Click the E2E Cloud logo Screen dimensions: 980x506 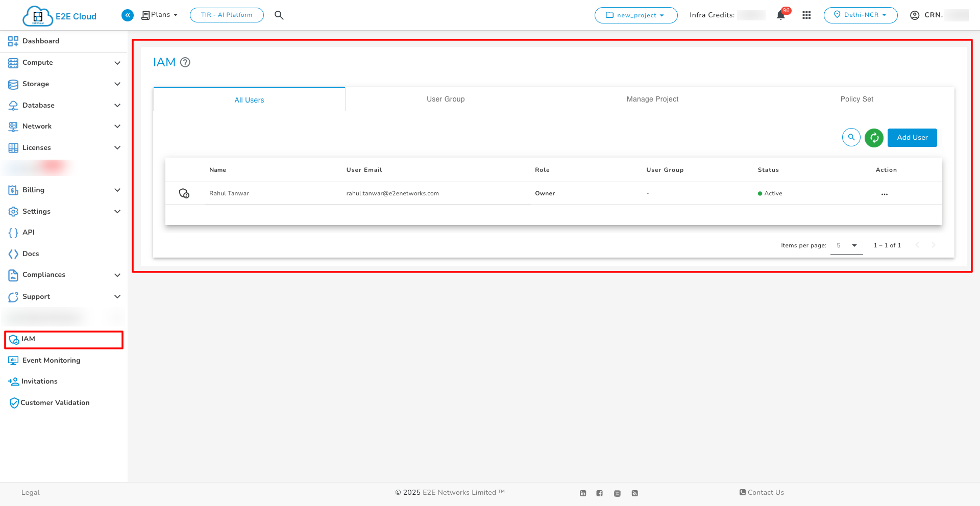60,16
